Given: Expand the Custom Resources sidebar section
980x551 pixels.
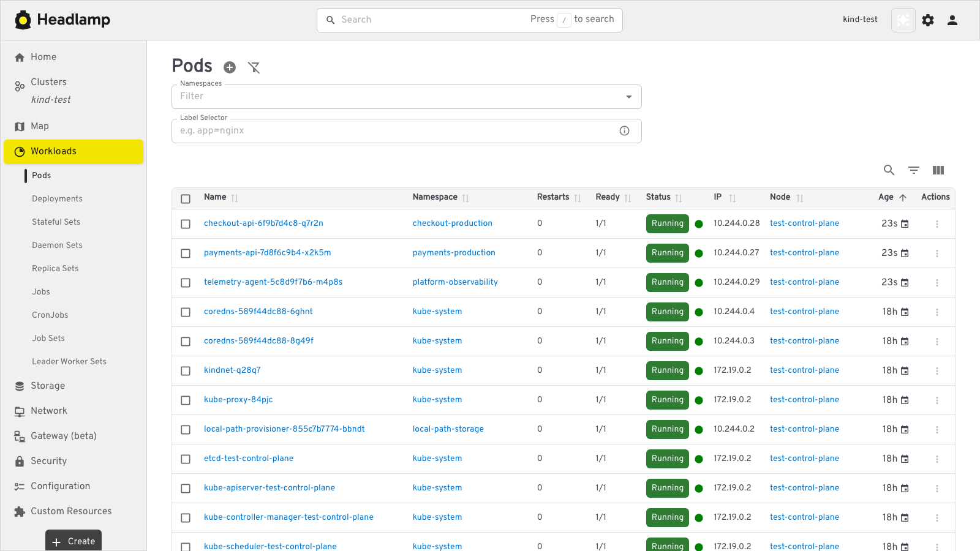Looking at the screenshot, I should click(x=73, y=511).
